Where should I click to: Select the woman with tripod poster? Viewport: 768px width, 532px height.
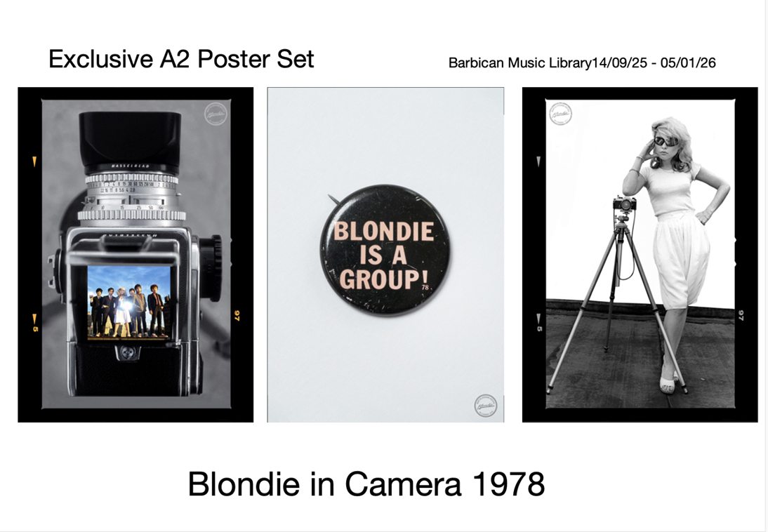(640, 255)
